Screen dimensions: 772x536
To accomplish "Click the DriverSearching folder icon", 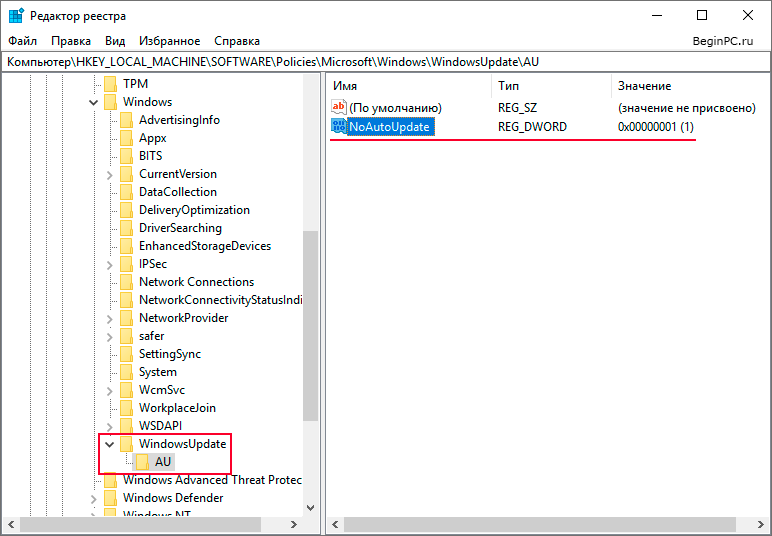I will [x=127, y=228].
